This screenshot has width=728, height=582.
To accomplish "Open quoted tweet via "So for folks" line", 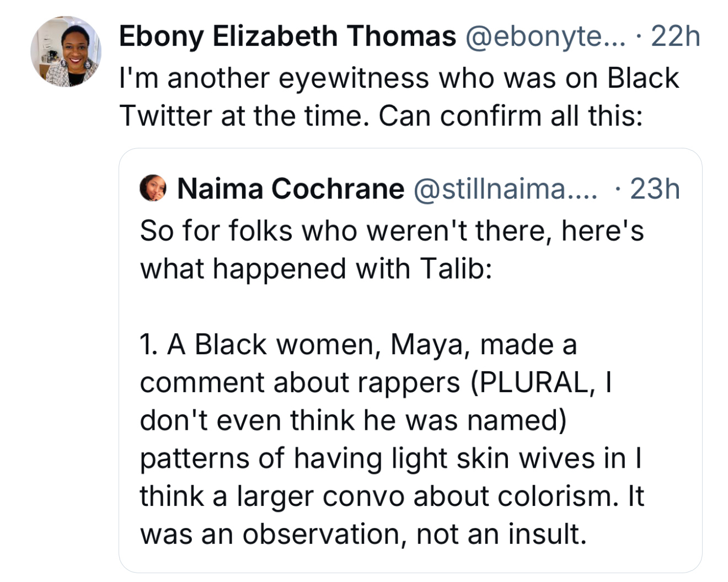I will (x=391, y=230).
